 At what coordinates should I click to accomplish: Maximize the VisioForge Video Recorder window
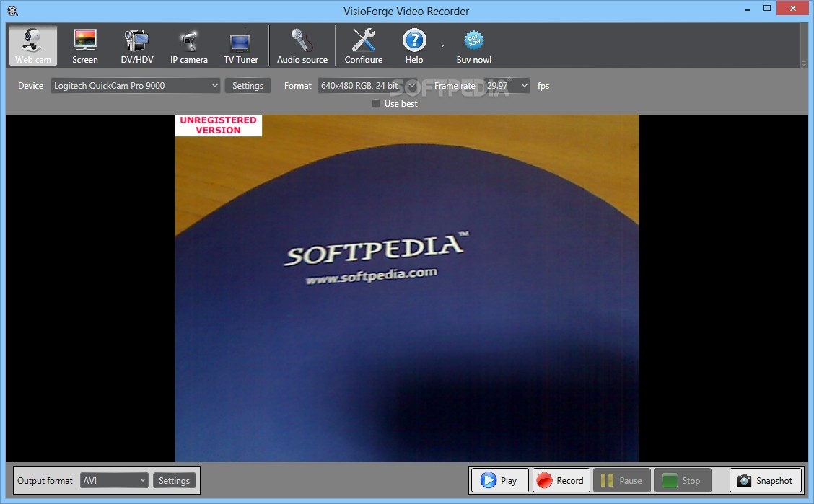tap(767, 9)
